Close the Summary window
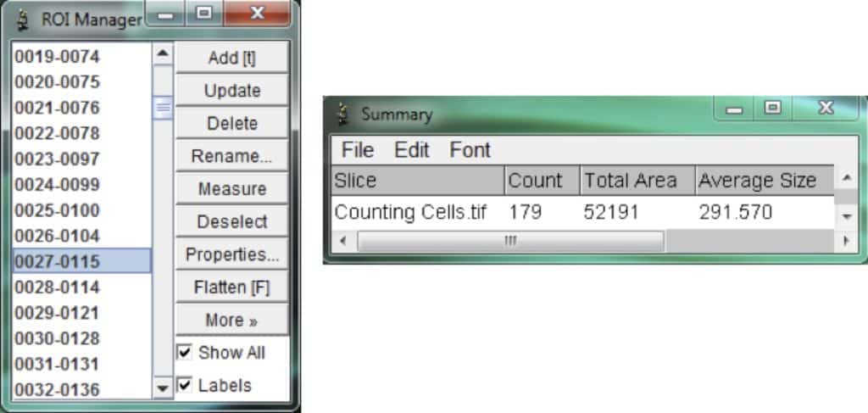The width and height of the screenshot is (868, 413). 826,108
